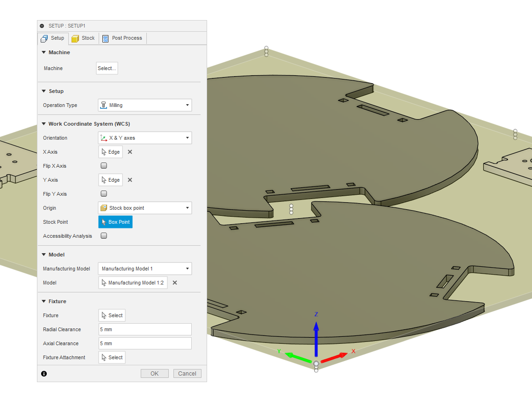Select the stock box point at center
Screen dimensions: 532x405
(x=291, y=209)
